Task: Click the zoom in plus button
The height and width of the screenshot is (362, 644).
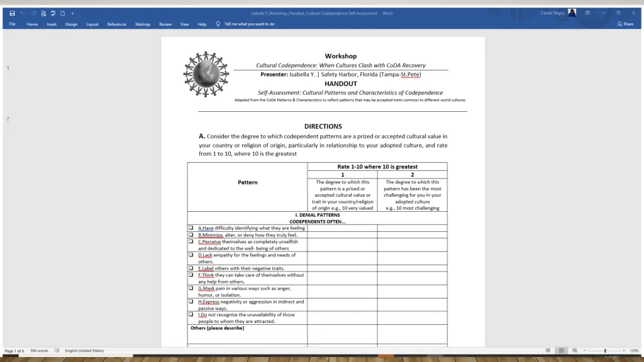Action: point(623,351)
